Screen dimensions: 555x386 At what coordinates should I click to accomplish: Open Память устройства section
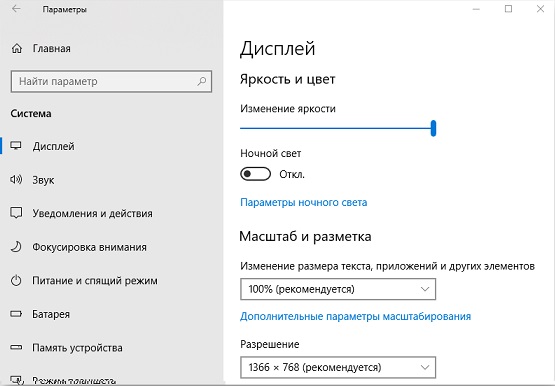77,348
